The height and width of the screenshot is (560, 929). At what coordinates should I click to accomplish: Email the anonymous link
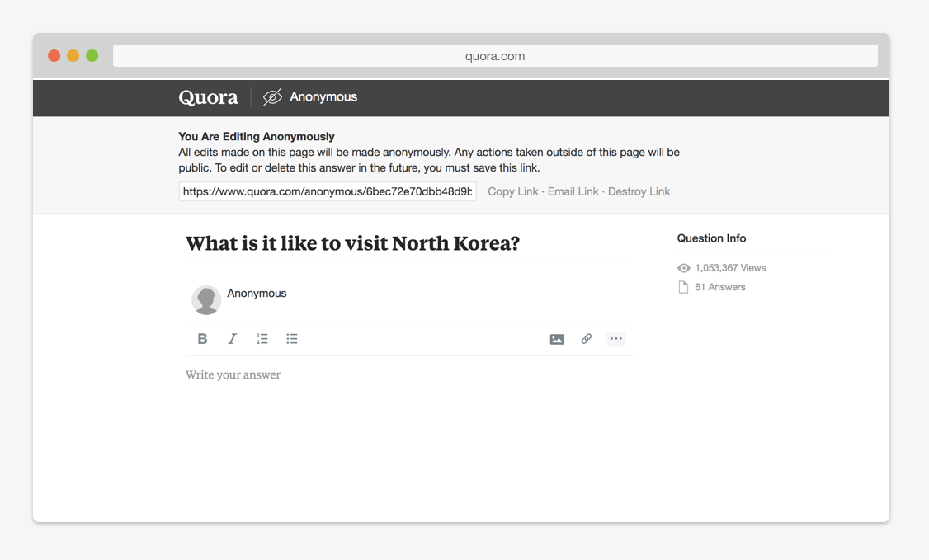tap(573, 191)
